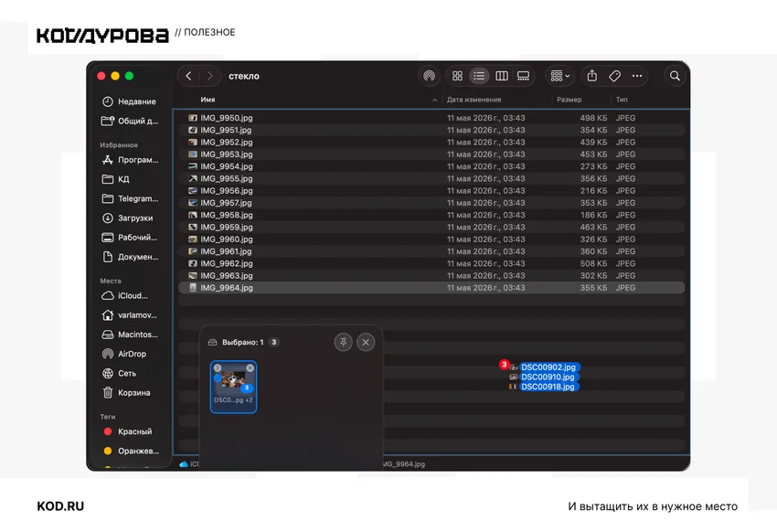The width and height of the screenshot is (777, 532).
Task: Open Macintos... disk in sidebar
Action: pyautogui.click(x=130, y=335)
